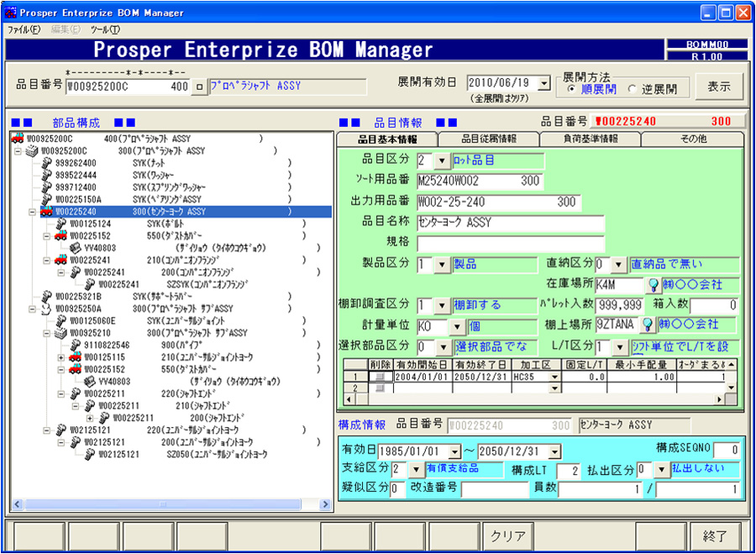Tick the 削除 checkbox in grid row 2
The height and width of the screenshot is (554, 756).
381,388
